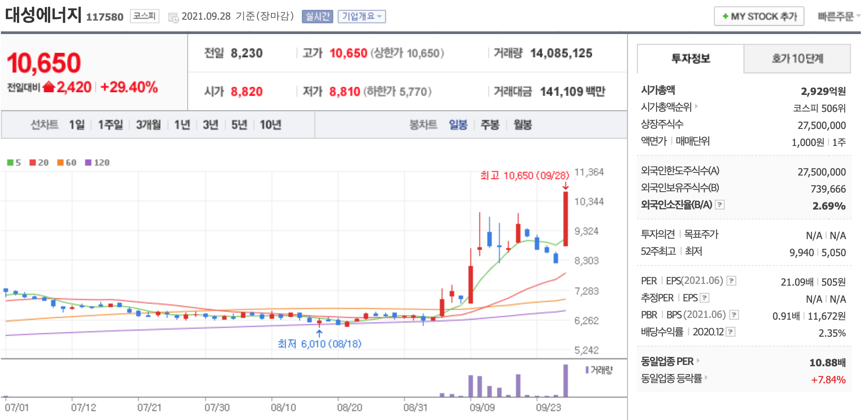
Task: Click the red 20-day moving average legend
Action: click(39, 163)
